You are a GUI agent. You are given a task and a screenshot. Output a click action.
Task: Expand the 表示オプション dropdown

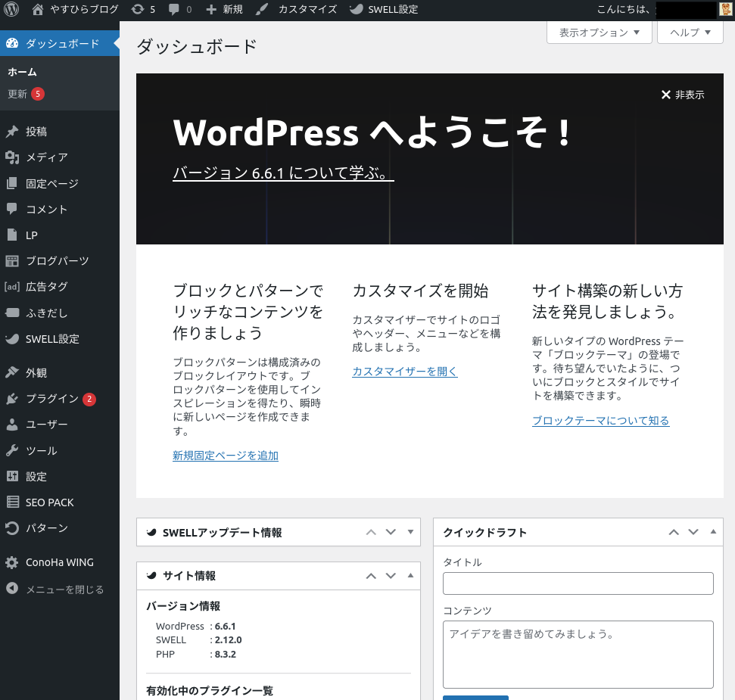click(x=599, y=33)
